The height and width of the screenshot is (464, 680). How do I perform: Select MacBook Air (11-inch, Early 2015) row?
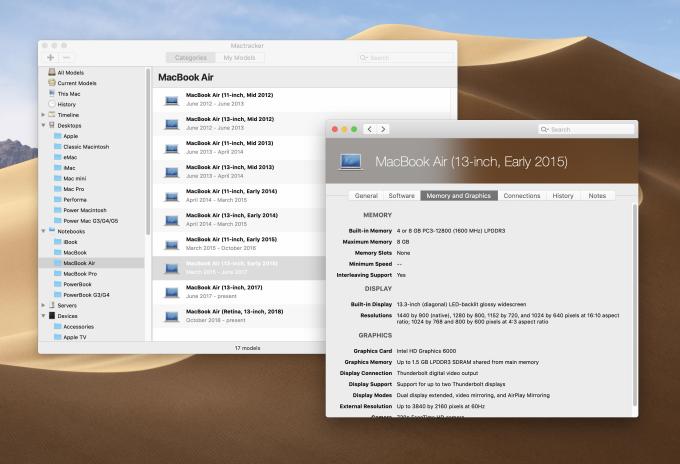[x=239, y=243]
